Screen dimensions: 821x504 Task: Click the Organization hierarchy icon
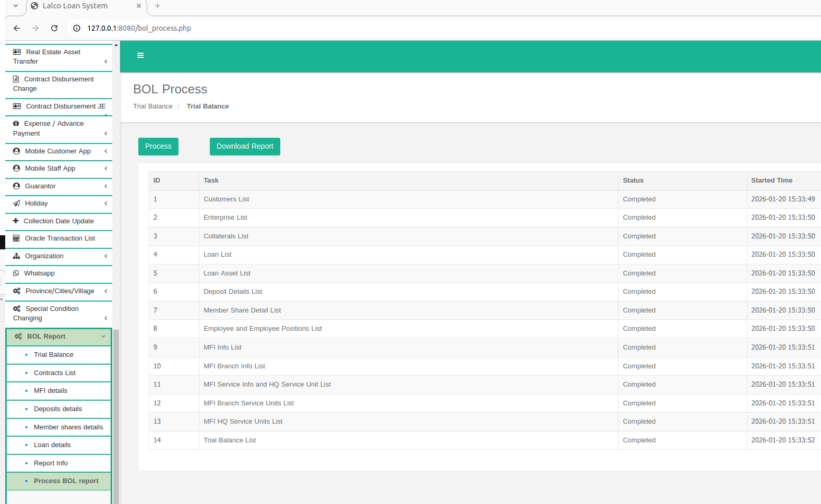coord(17,256)
